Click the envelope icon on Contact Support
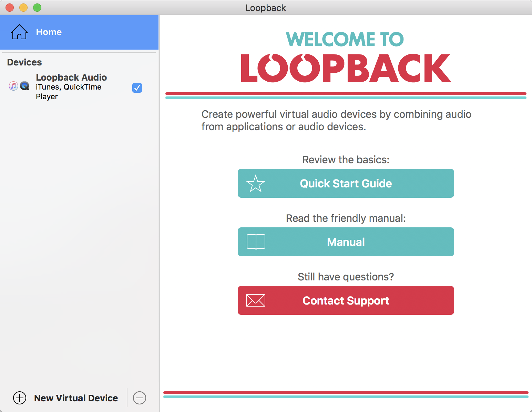Screen dimensions: 532x412 click(x=256, y=300)
